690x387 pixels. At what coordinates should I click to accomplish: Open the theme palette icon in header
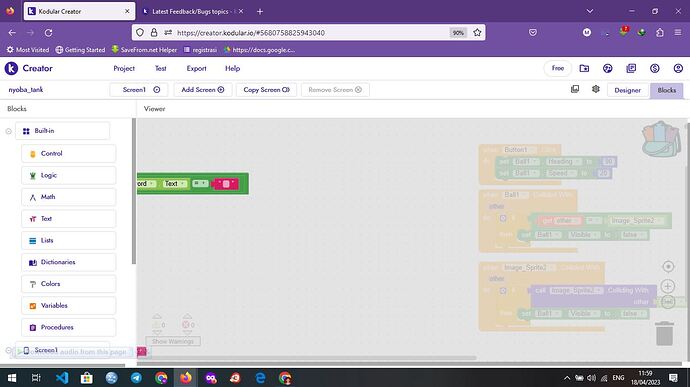click(608, 68)
